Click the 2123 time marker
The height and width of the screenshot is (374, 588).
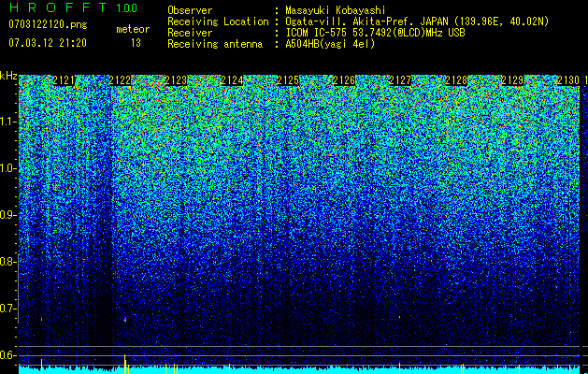[176, 80]
